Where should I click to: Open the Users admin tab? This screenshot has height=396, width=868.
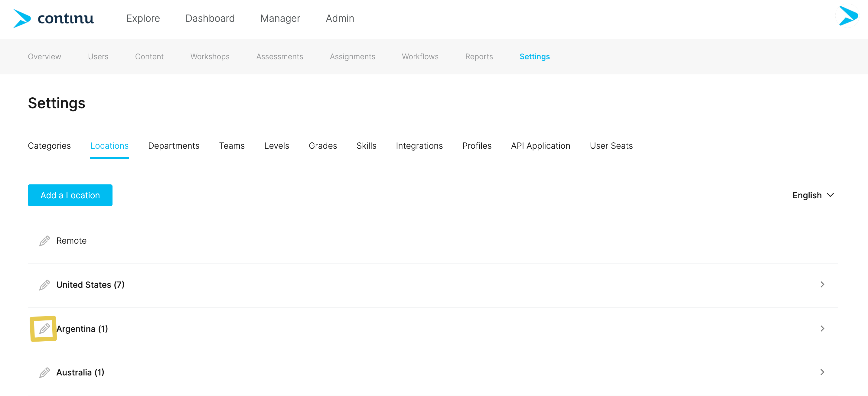[98, 57]
